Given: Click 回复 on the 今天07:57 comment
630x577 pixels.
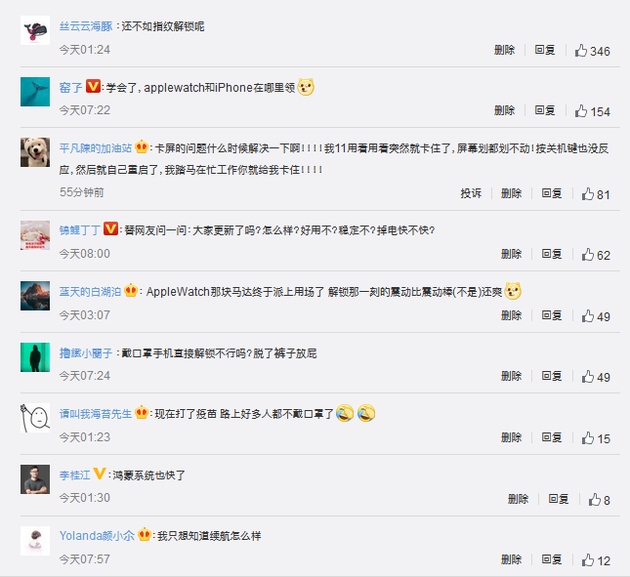Looking at the screenshot, I should point(552,559).
